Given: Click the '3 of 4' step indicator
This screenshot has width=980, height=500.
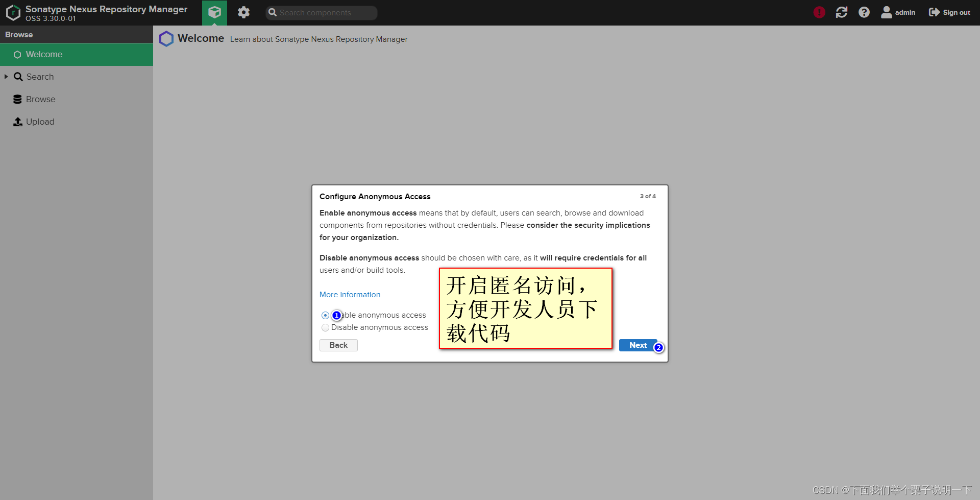Looking at the screenshot, I should point(648,196).
